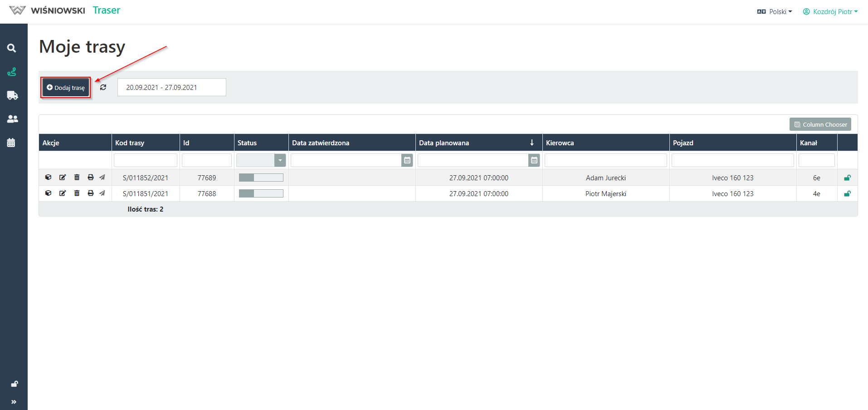Open drivers section via people icon

[12, 119]
